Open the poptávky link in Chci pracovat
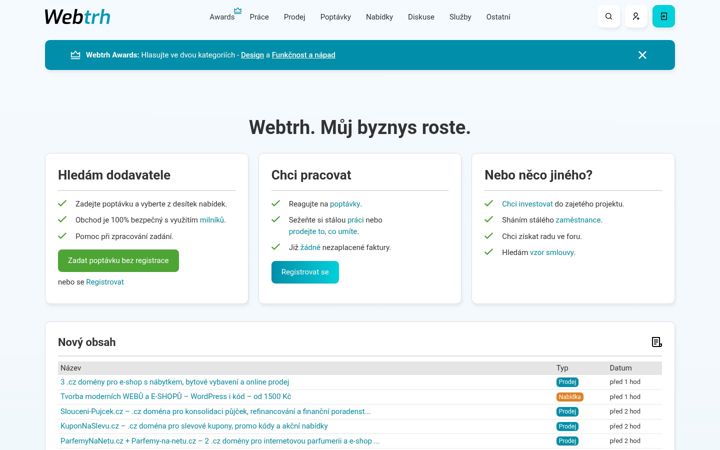Viewport: 720px width, 450px height. (x=345, y=204)
